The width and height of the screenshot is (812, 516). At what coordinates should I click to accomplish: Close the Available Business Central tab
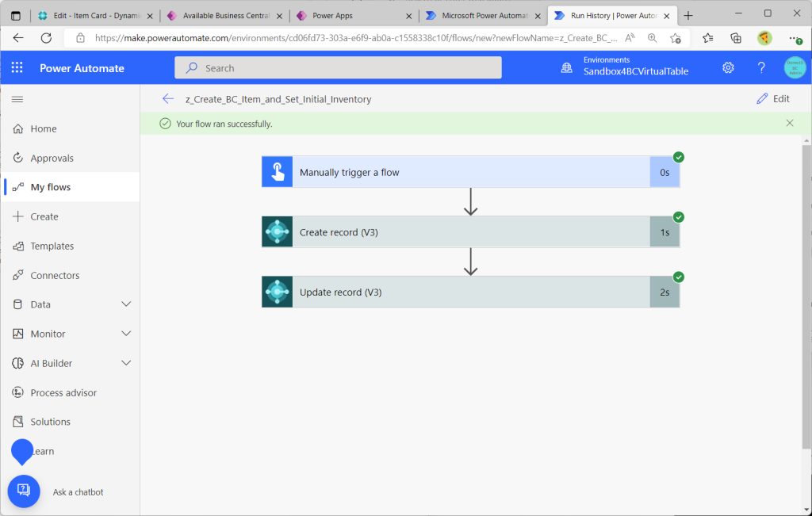point(280,16)
